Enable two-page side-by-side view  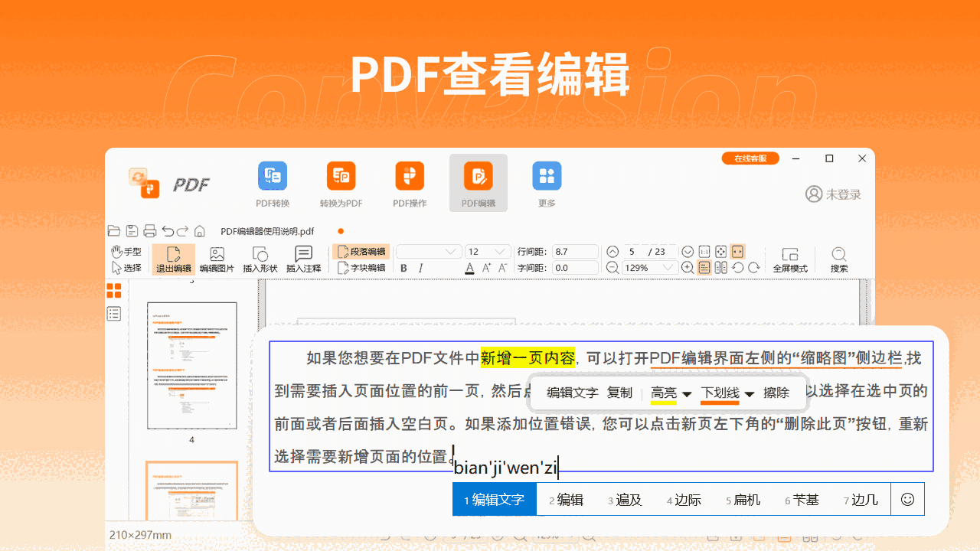(720, 267)
